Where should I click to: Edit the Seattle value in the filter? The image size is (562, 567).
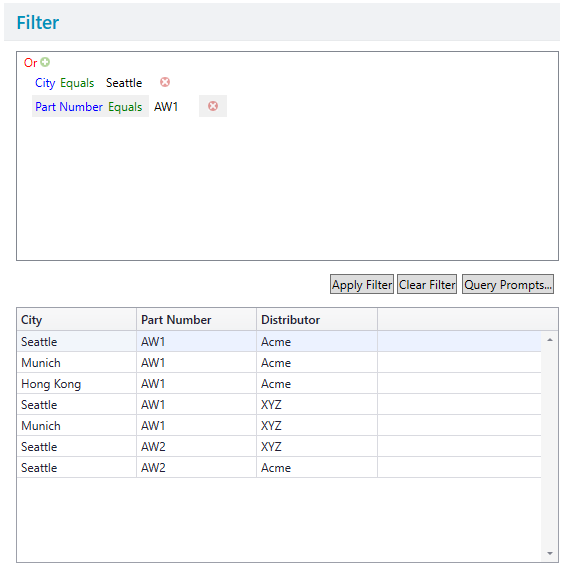124,83
